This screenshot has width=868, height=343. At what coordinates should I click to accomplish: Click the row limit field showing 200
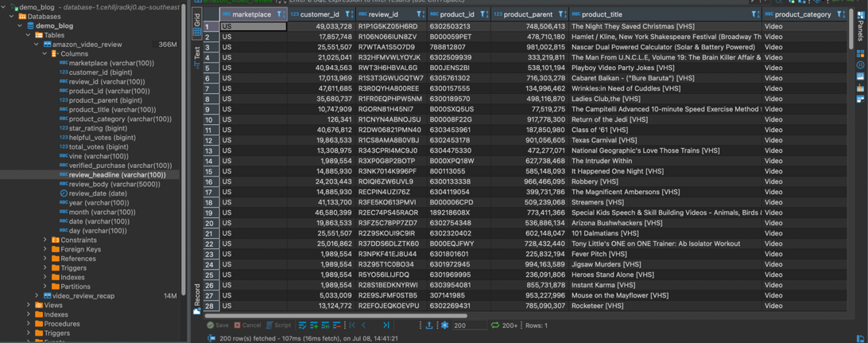click(470, 325)
